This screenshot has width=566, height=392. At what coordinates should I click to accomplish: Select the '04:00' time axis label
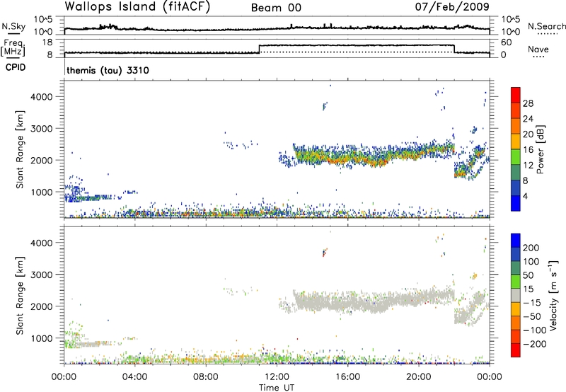[135, 377]
